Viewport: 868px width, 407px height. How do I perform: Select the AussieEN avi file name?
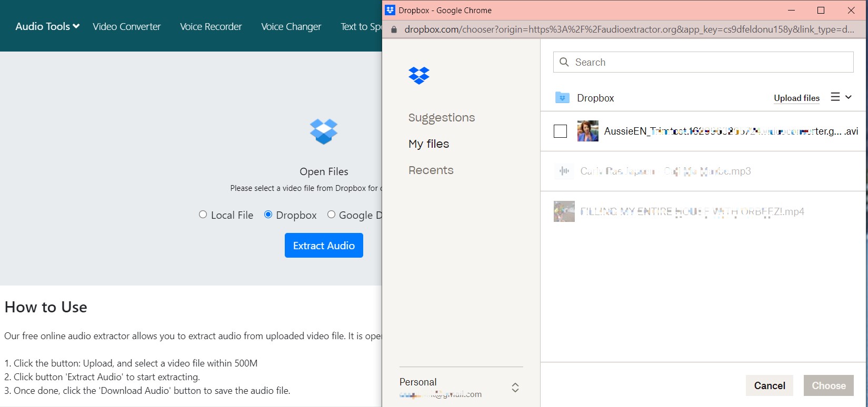tap(731, 131)
